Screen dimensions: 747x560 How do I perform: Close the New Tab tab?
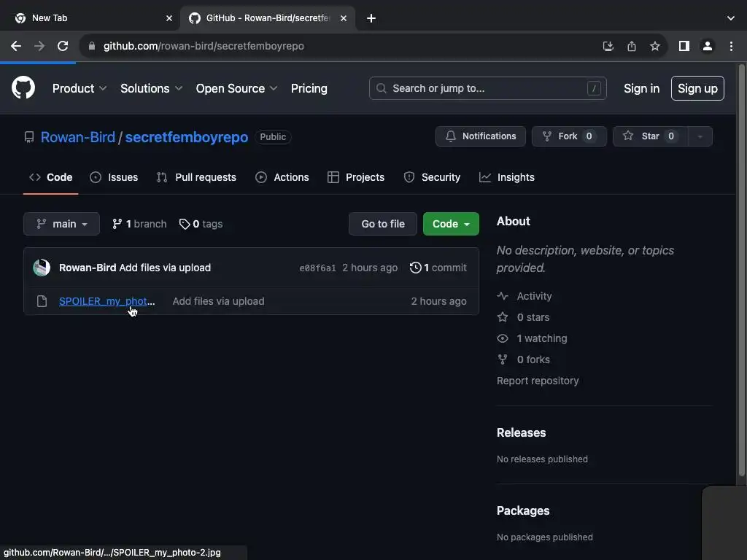pos(169,18)
